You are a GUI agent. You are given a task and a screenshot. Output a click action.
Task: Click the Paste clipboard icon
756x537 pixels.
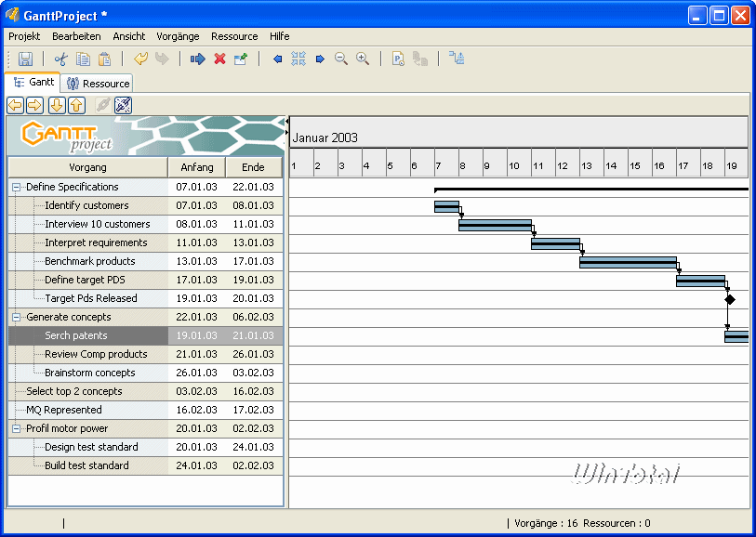coord(105,59)
